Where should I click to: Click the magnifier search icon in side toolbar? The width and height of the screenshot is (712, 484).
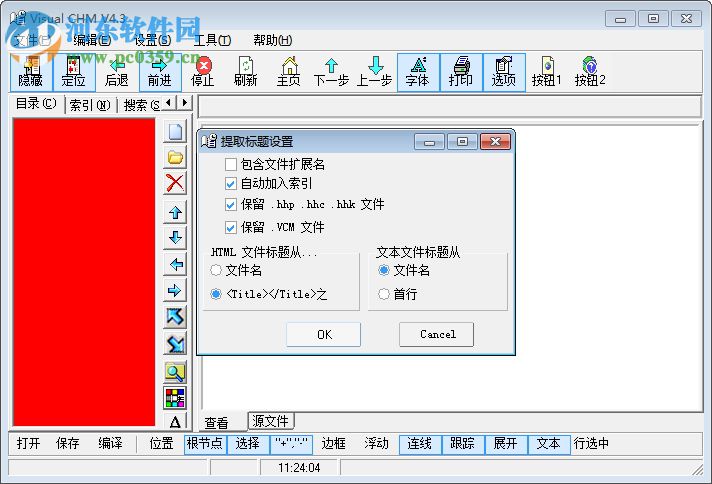coord(175,372)
